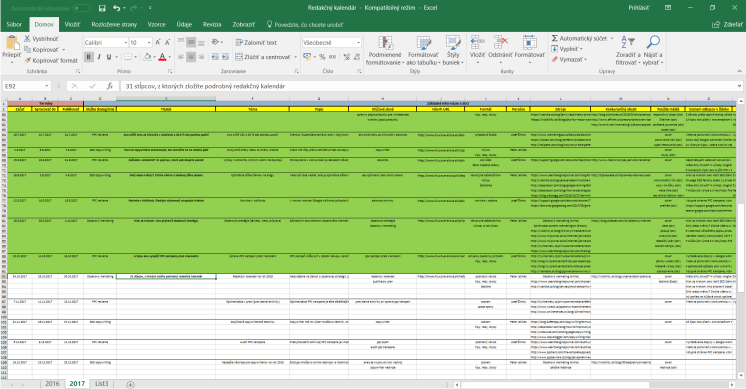Apply thousands separator style
The image size is (746, 389).
[x=332, y=57]
